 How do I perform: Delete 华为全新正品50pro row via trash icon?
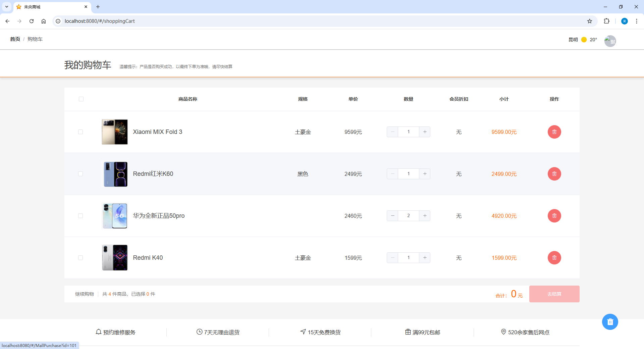coord(554,216)
